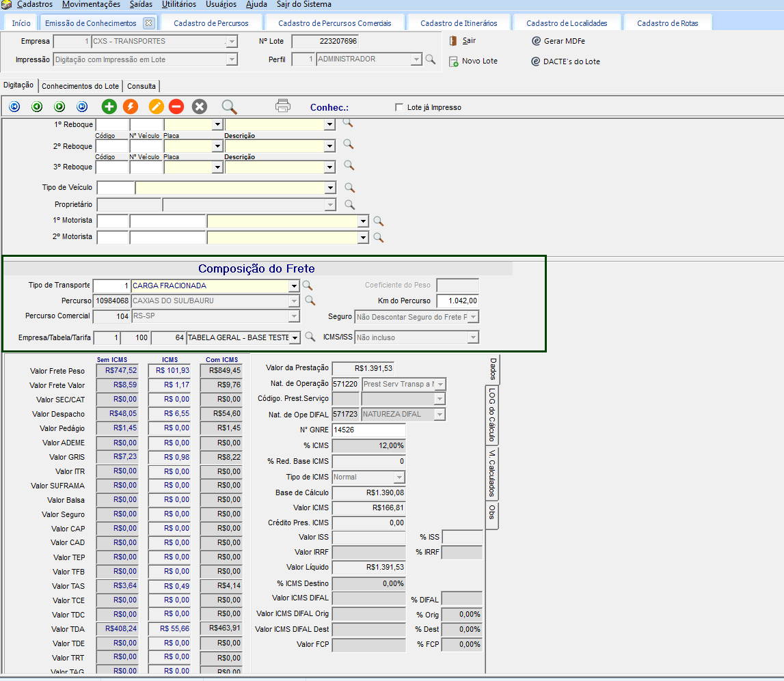Open the 1º Motorista dropdown list
The width and height of the screenshot is (784, 681).
363,221
